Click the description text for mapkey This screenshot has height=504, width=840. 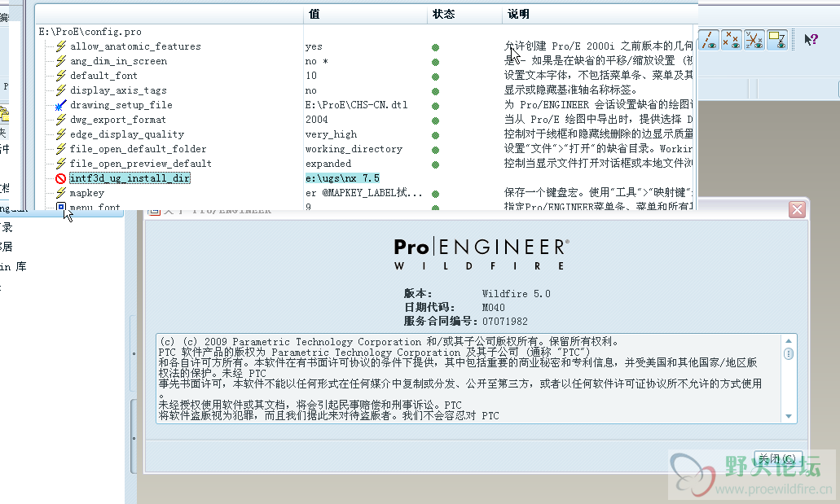click(598, 192)
